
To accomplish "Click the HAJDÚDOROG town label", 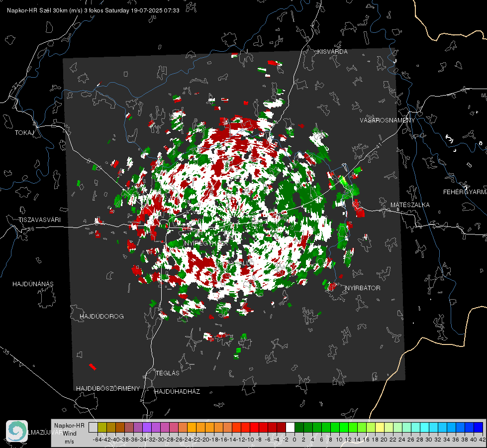I will pyautogui.click(x=101, y=316).
